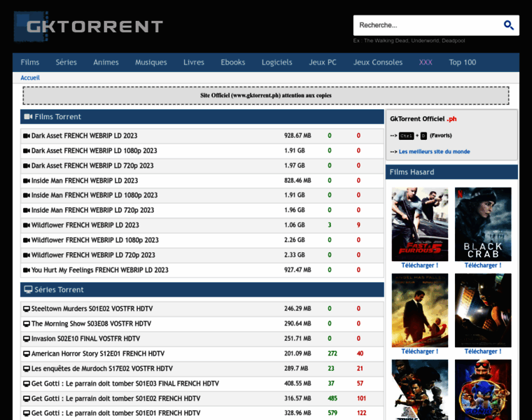The image size is (532, 420).
Task: Click the monitor icon in Séries Torrent header
Action: 29,290
